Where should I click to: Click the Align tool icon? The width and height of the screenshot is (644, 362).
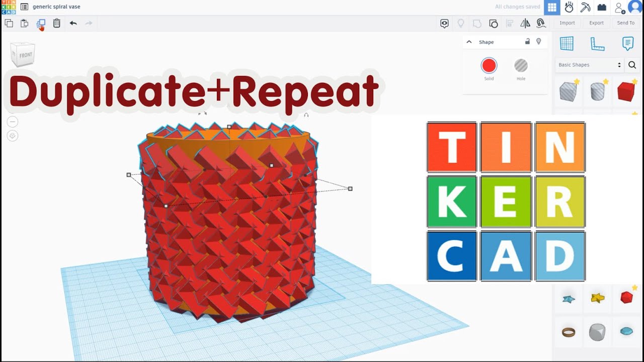point(509,23)
